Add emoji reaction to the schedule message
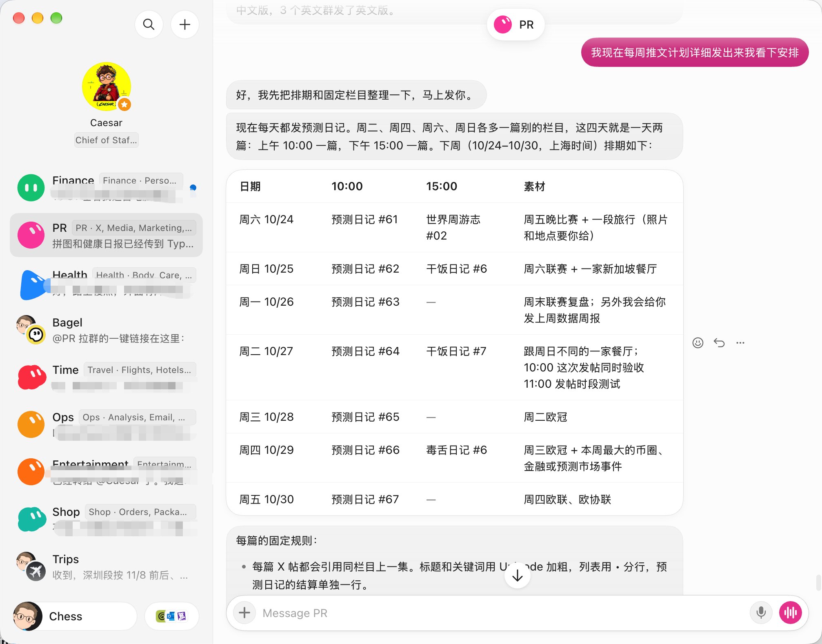Viewport: 822px width, 644px height. [x=698, y=343]
